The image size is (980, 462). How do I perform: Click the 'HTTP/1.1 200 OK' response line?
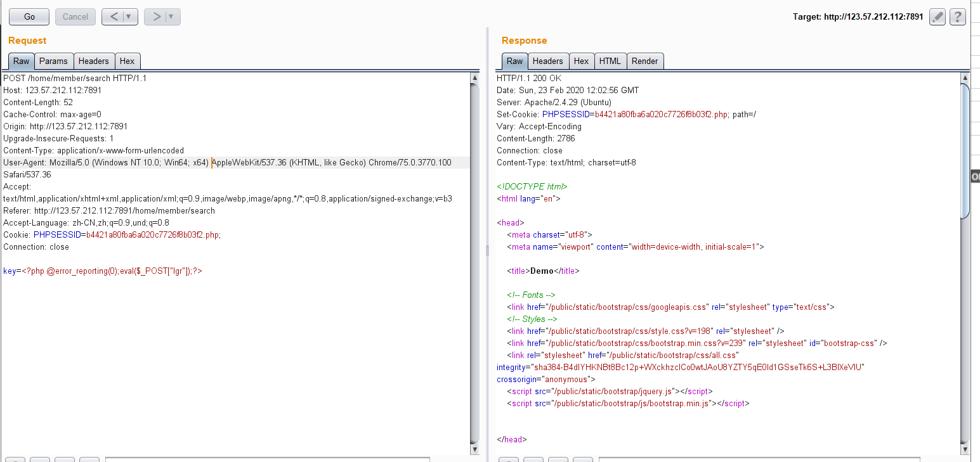(x=529, y=79)
